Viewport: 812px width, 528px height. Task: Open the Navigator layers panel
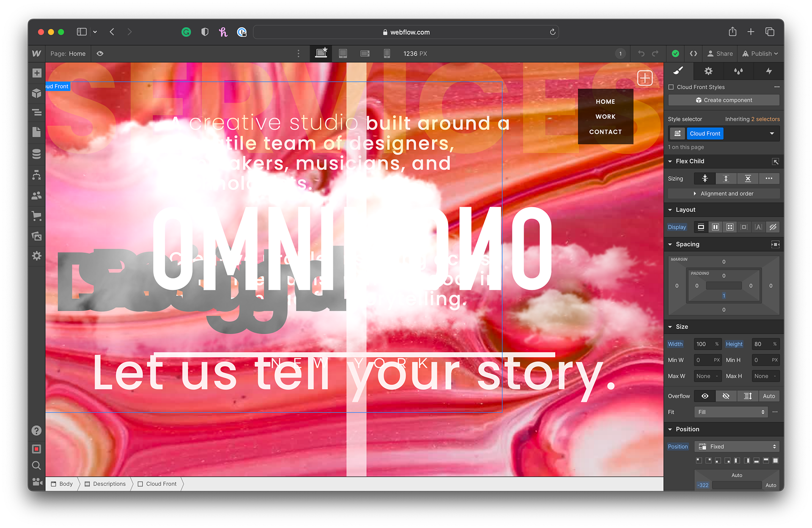click(37, 112)
